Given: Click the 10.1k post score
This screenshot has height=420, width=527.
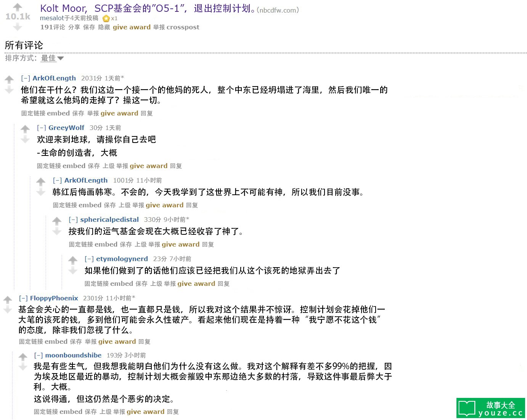Looking at the screenshot, I should 18,17.
